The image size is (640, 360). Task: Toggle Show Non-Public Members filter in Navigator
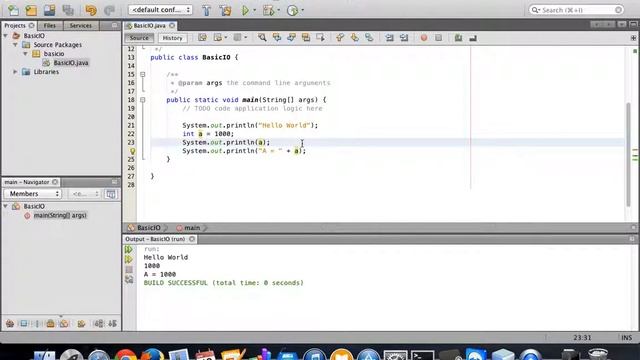(x=50, y=324)
